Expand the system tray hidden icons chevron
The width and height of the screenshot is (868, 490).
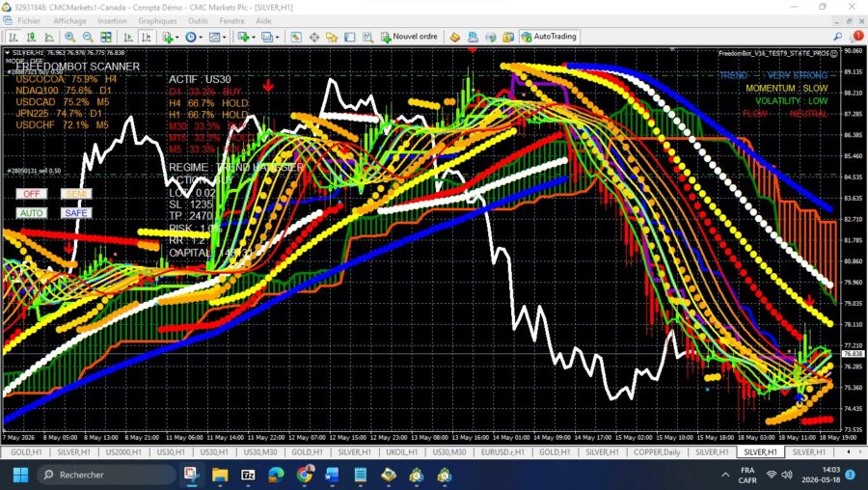724,476
